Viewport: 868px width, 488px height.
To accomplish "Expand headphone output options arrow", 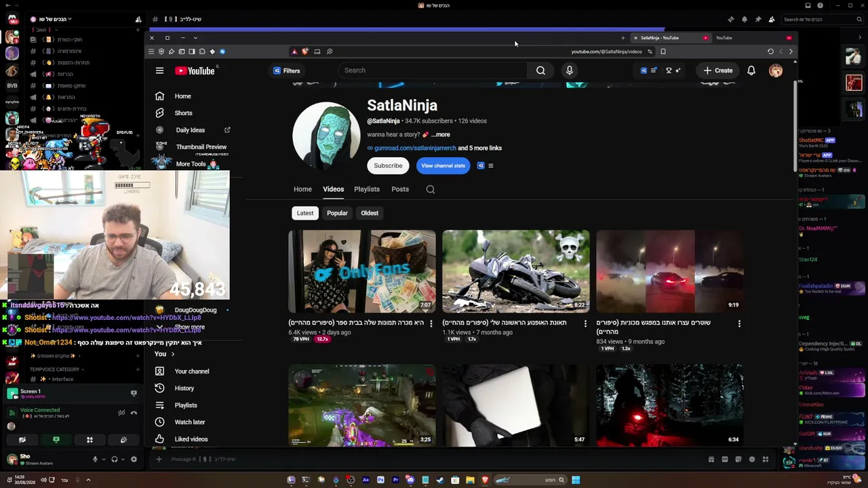I will click(x=123, y=460).
